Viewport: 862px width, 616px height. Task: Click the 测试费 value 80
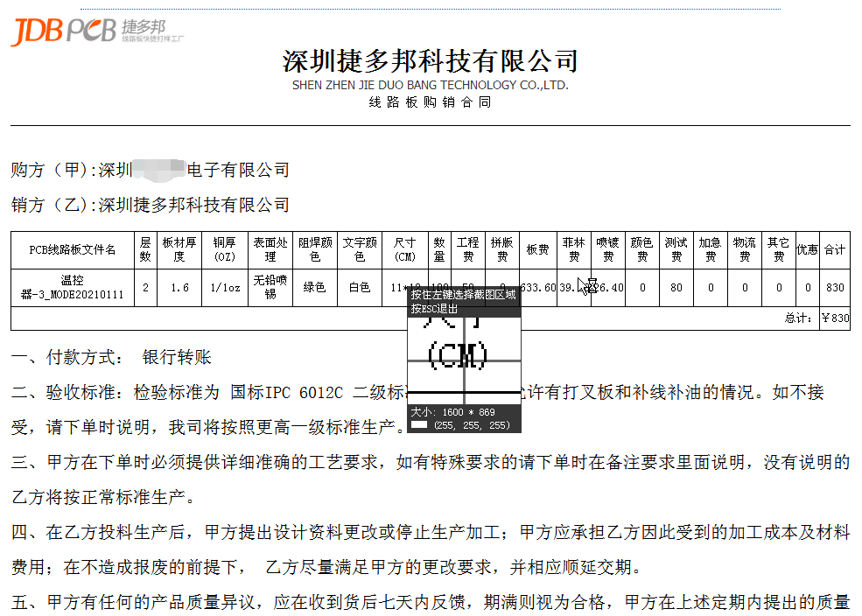[x=676, y=288]
